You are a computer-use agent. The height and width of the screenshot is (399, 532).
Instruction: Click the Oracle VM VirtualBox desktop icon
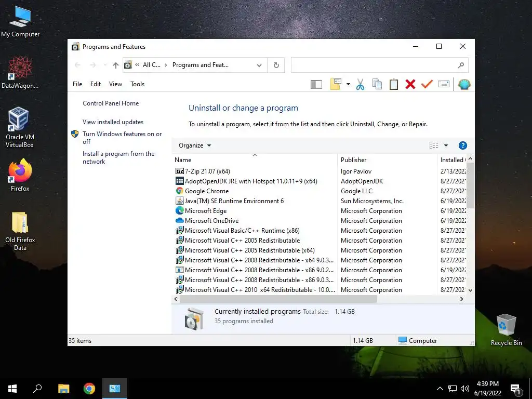click(19, 128)
